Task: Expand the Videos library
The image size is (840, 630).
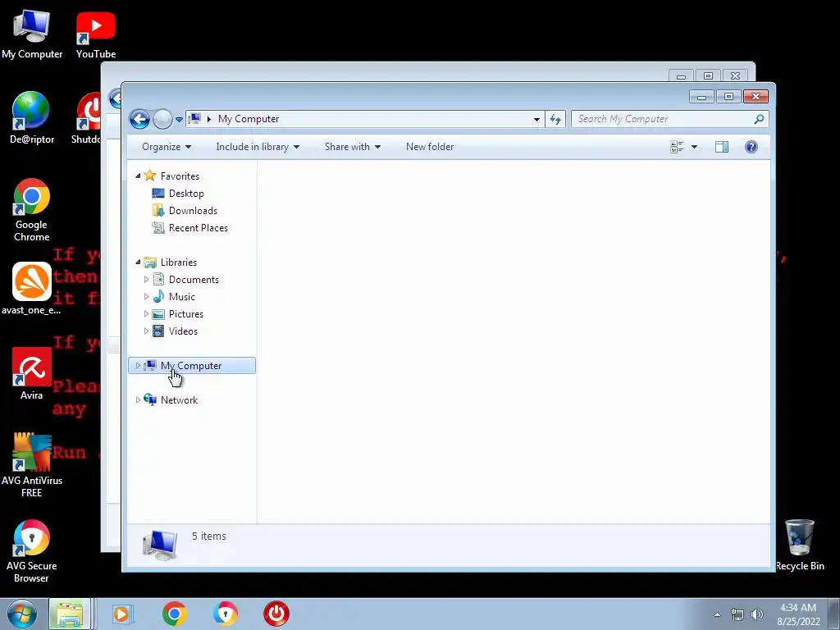Action: pos(146,331)
